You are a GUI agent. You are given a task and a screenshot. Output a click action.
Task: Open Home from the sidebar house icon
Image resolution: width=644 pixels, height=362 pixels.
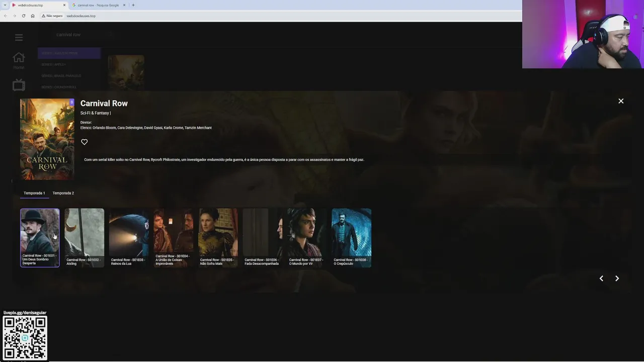pos(19,58)
